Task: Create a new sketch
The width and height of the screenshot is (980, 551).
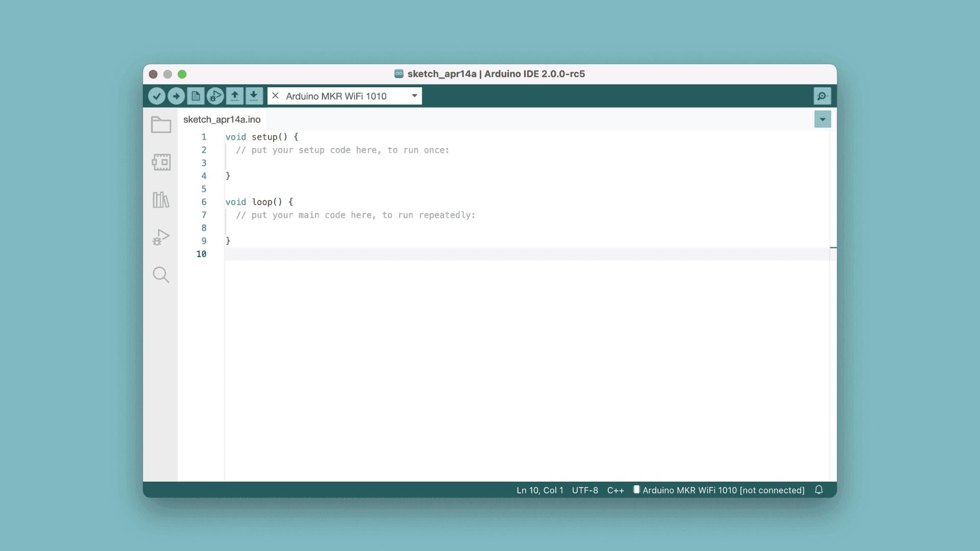Action: (x=195, y=96)
